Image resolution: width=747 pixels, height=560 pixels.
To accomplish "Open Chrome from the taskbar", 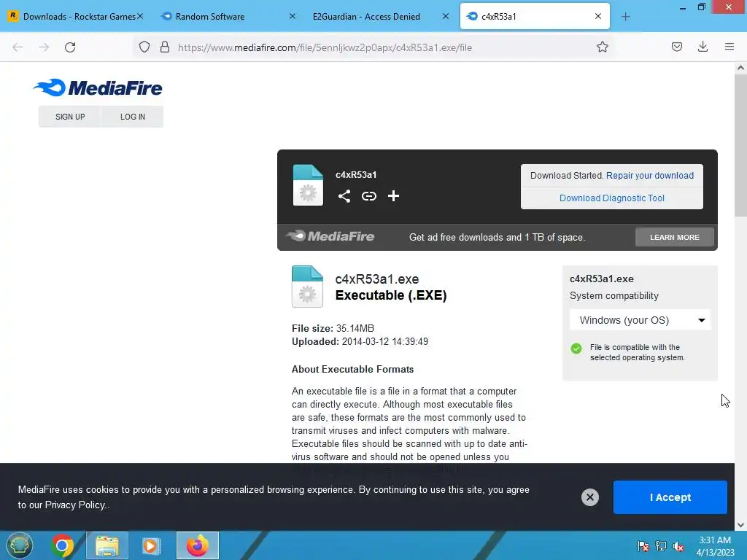I will [62, 545].
